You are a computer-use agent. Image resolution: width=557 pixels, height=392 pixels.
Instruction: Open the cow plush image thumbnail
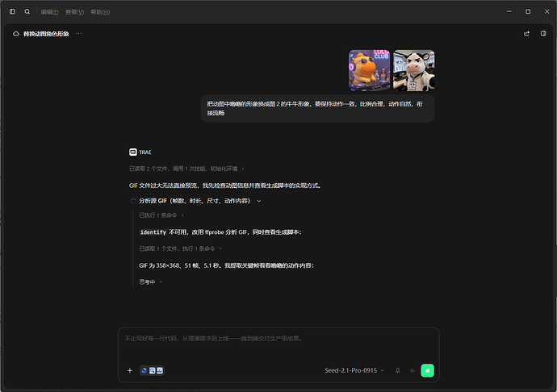coord(414,70)
